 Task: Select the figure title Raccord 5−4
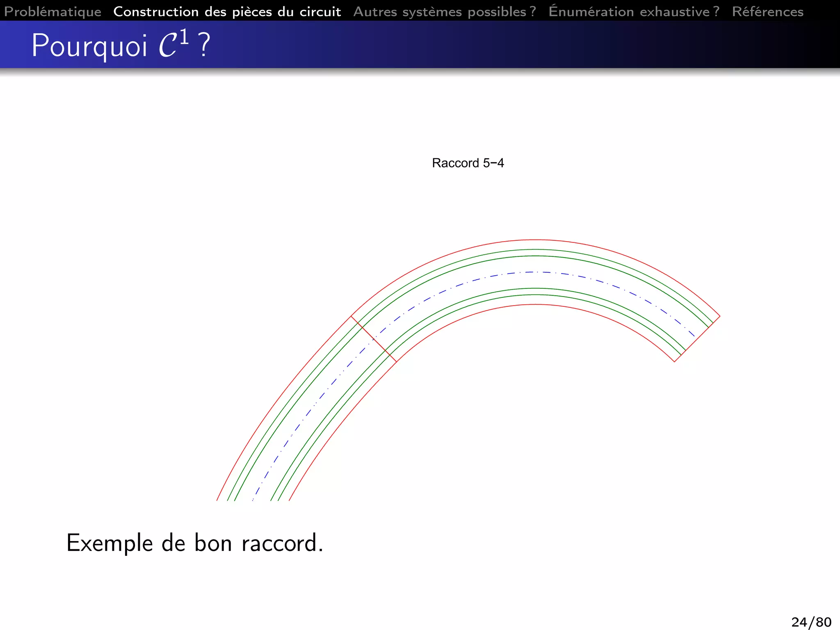point(468,163)
